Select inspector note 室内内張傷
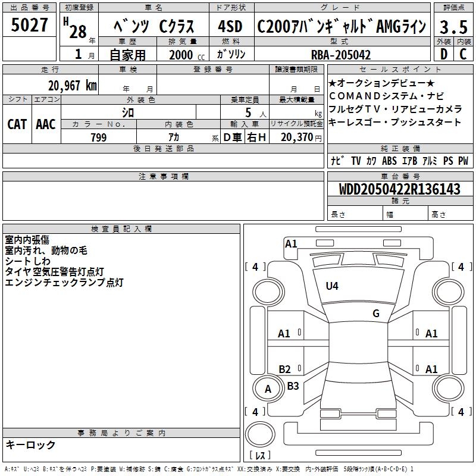476x476 pixels. pyautogui.click(x=27, y=240)
